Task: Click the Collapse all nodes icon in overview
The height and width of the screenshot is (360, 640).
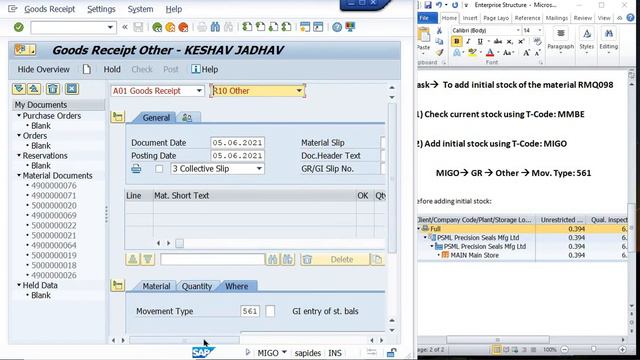Action: coord(34,89)
